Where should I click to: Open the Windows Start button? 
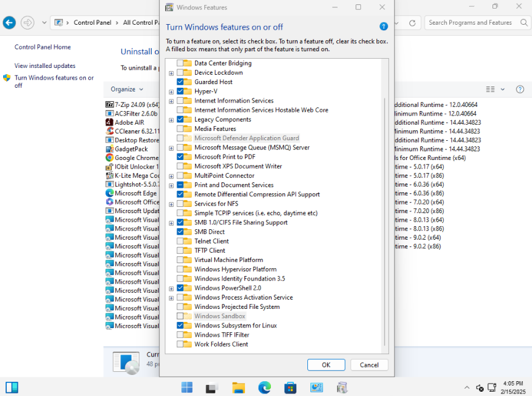point(187,387)
